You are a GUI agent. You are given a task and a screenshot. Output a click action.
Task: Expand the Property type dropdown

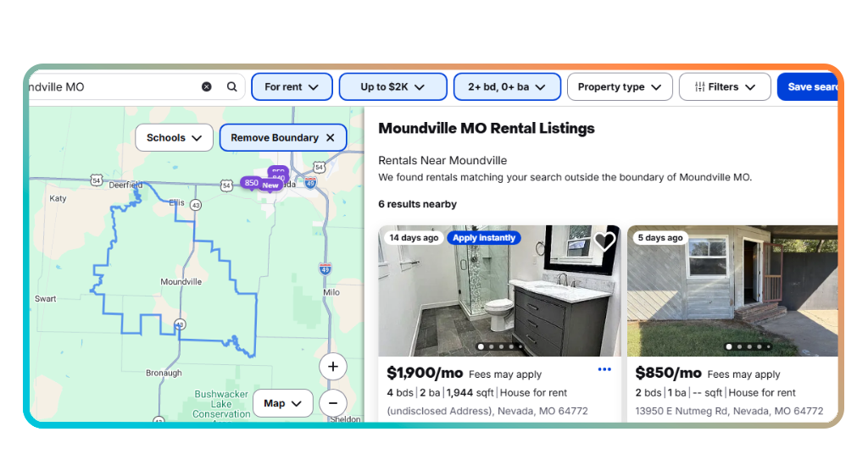[x=620, y=86]
